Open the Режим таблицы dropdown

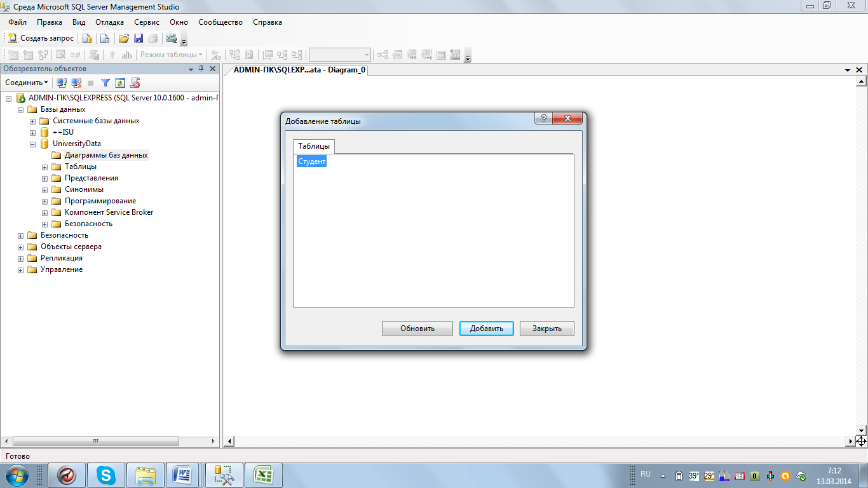pos(171,55)
